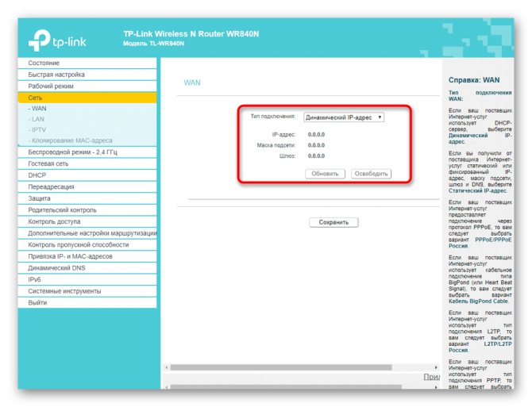Open Клонирование MAC-адреса submenu item
The height and width of the screenshot is (407, 532).
pos(70,140)
